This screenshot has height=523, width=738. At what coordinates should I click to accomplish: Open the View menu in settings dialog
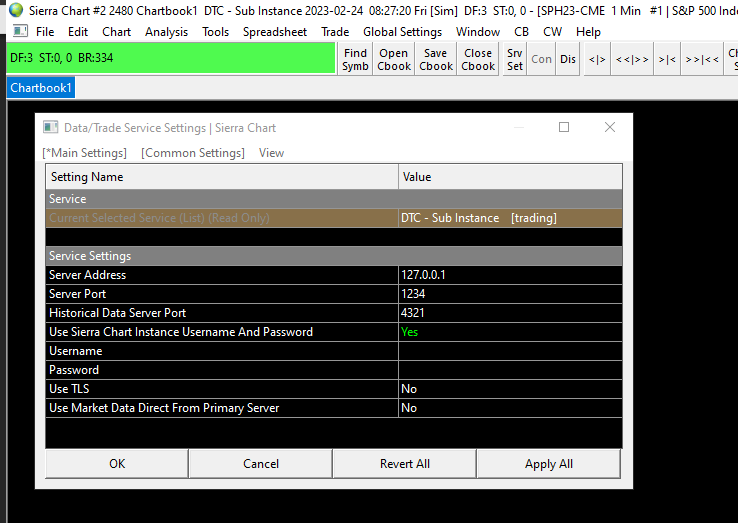point(272,153)
